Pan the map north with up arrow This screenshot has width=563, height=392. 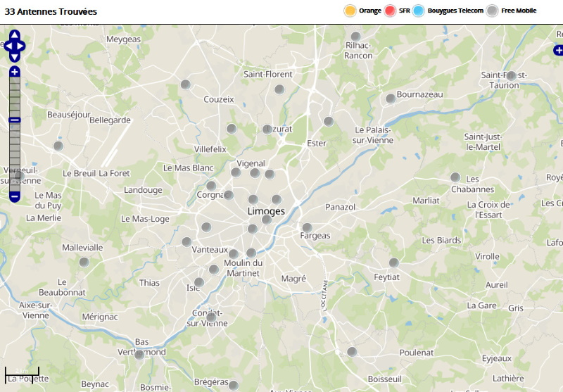(15, 34)
